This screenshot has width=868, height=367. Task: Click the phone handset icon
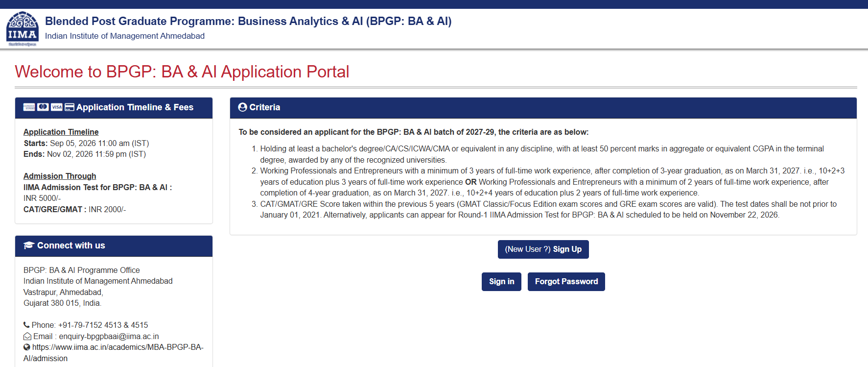pyautogui.click(x=26, y=325)
